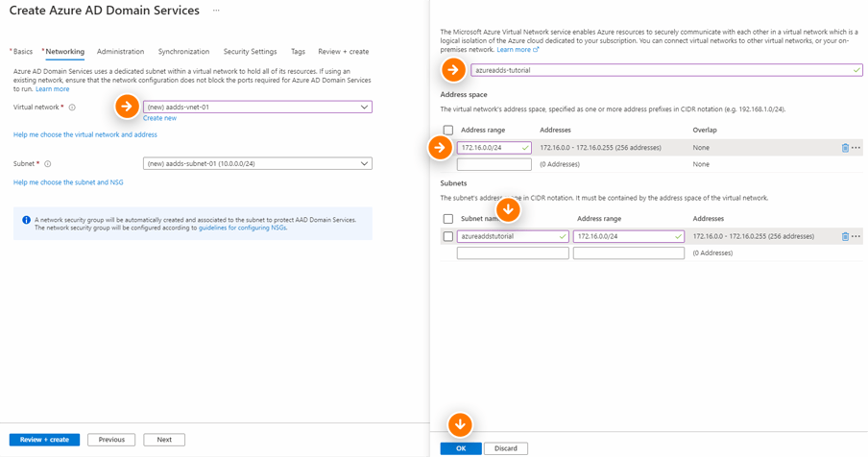Screen dimensions: 868x457
Task: Click the Virtual network info icon
Action: (x=72, y=108)
